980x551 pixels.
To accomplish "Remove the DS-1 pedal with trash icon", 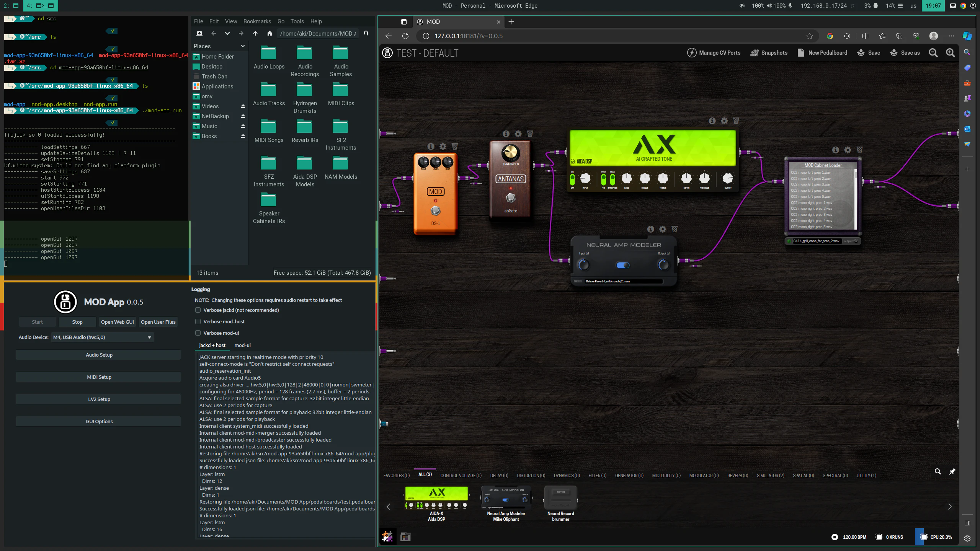I will click(455, 147).
